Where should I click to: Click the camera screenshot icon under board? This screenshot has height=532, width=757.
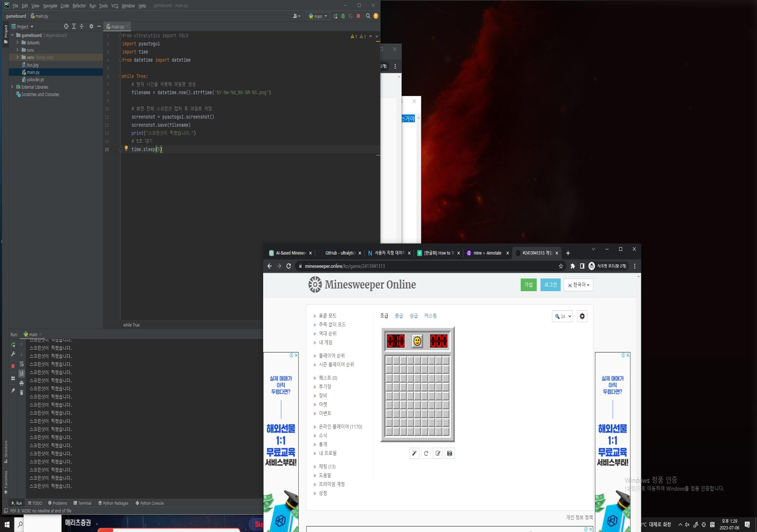tap(450, 453)
